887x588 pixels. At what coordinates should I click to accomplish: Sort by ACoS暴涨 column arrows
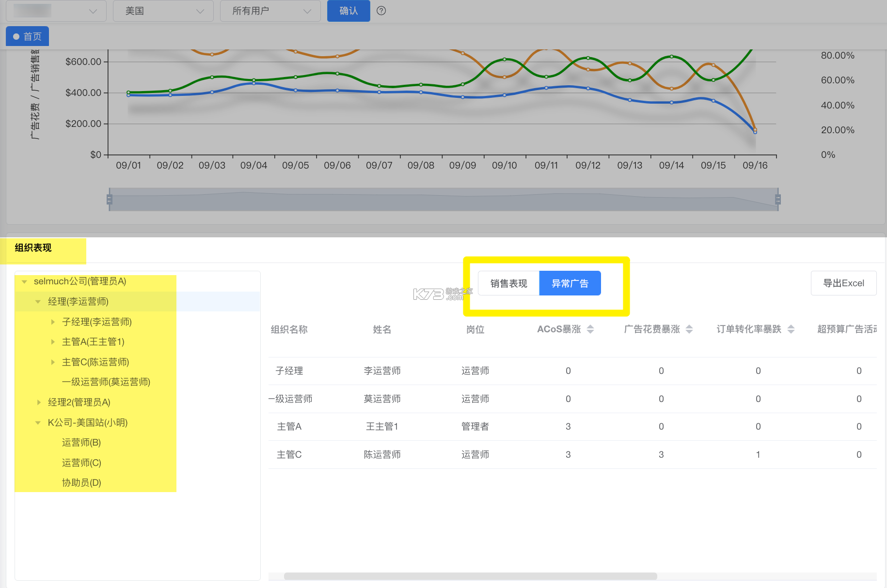pos(590,329)
